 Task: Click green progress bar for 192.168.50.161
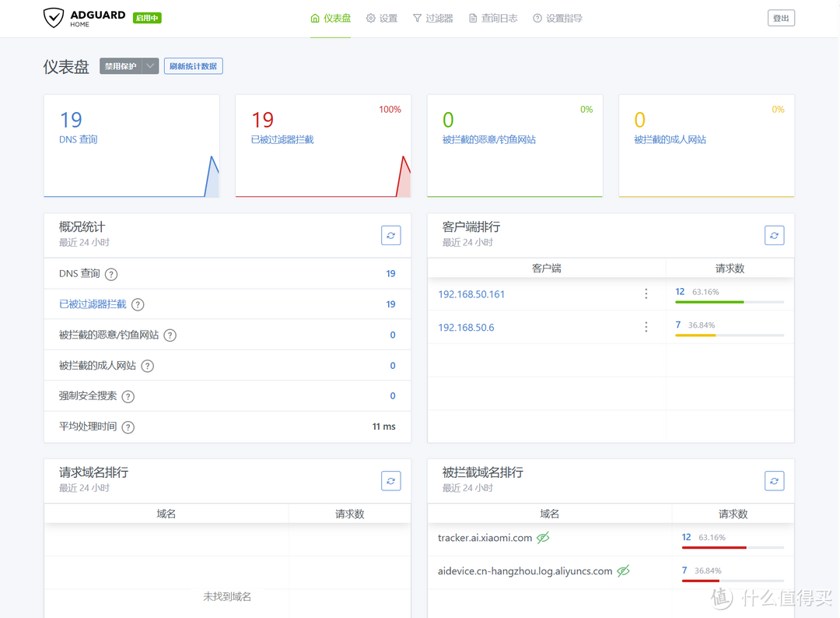709,302
